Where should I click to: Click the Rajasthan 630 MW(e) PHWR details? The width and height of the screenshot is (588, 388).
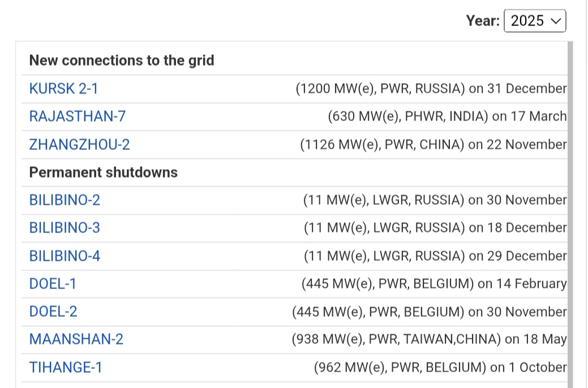pyautogui.click(x=447, y=117)
